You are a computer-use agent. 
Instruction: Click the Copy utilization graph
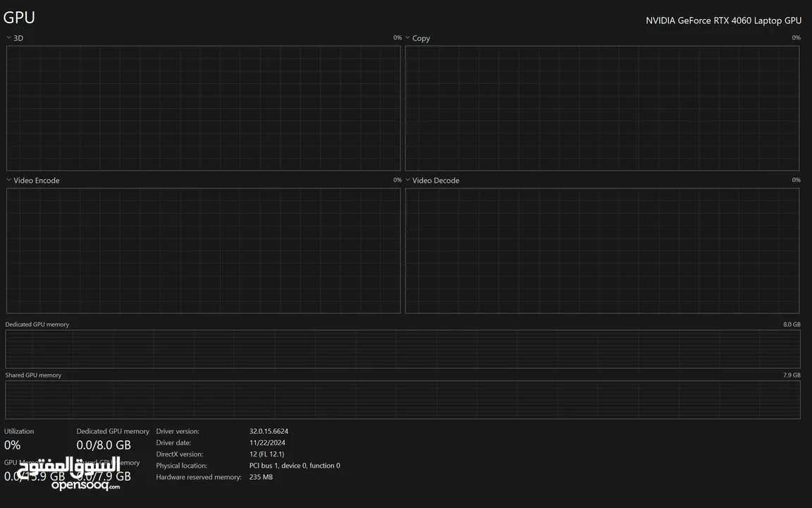(x=602, y=108)
